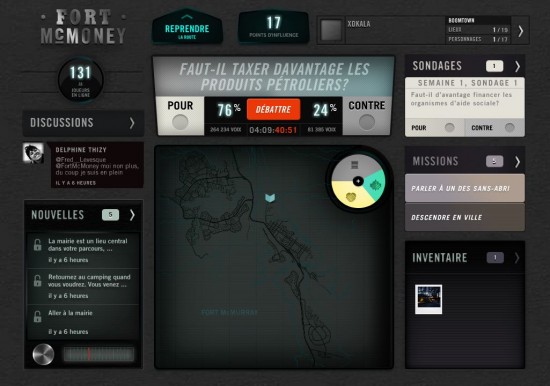Click the radio tuner frequency bar
Viewport: 550px width, 386px height.
(99, 354)
